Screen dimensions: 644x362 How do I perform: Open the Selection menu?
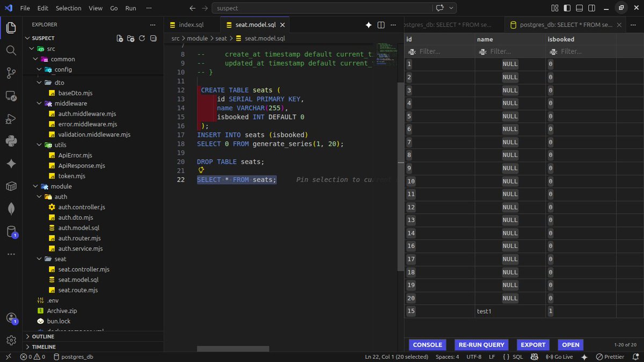69,8
